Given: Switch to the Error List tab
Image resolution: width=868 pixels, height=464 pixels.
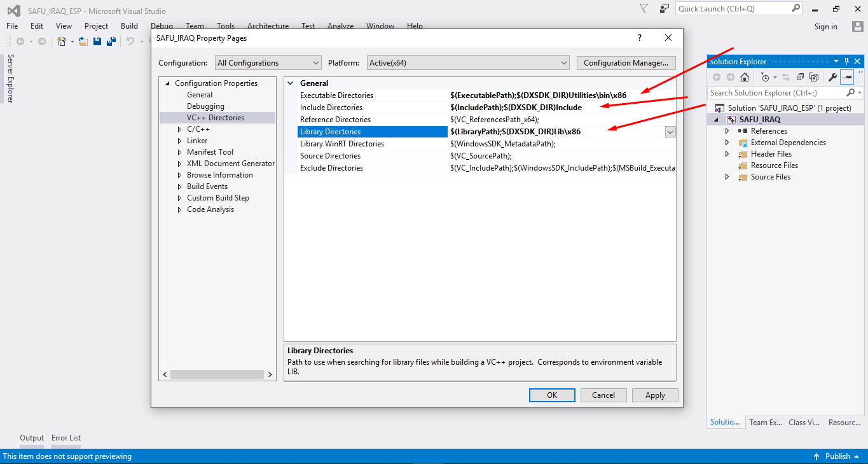Looking at the screenshot, I should click(x=66, y=438).
